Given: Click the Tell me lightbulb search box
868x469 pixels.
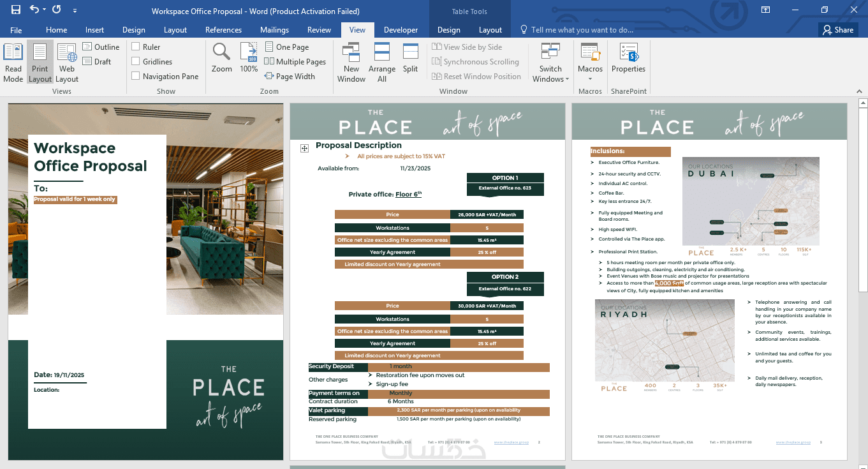Looking at the screenshot, I should point(577,29).
